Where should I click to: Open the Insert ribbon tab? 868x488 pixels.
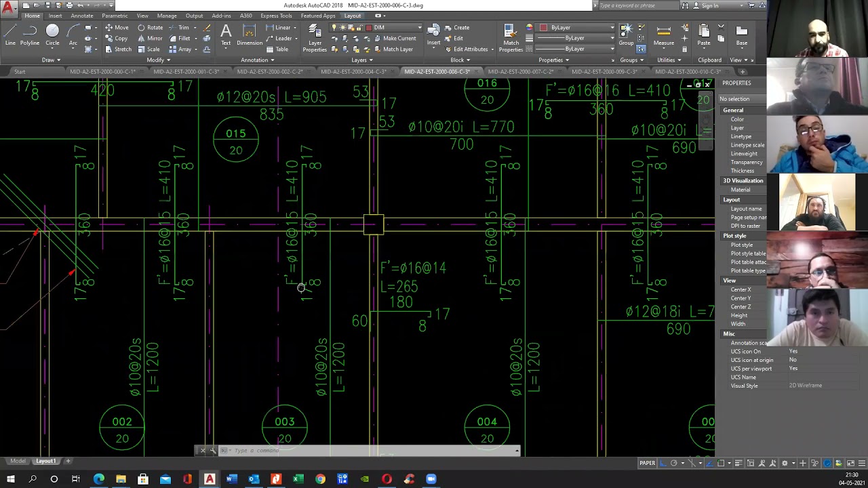[x=55, y=16]
